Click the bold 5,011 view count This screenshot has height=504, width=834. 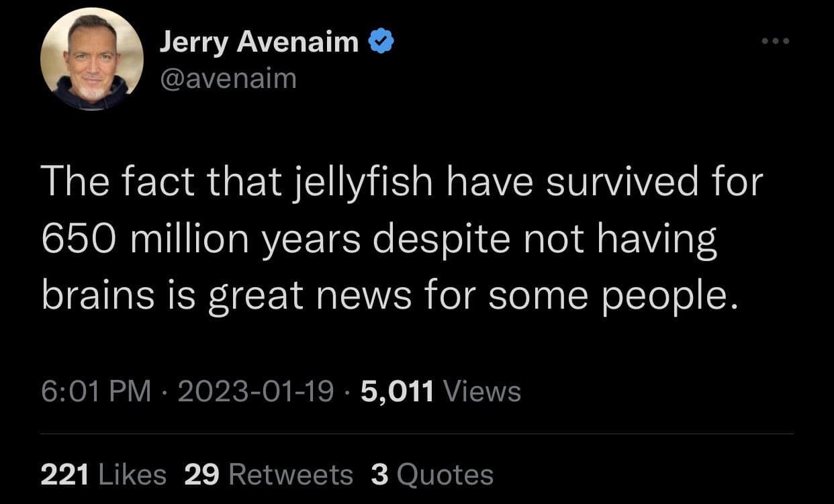[397, 391]
